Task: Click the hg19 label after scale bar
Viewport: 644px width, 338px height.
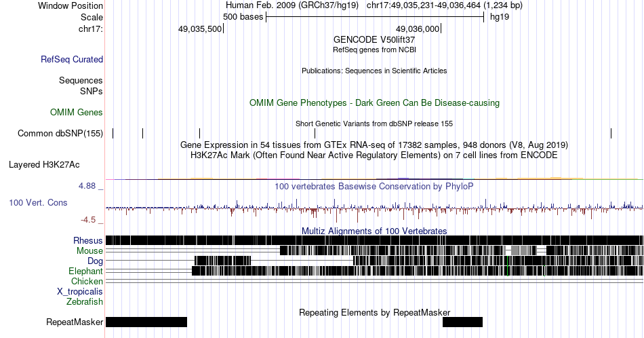Action: pos(500,17)
